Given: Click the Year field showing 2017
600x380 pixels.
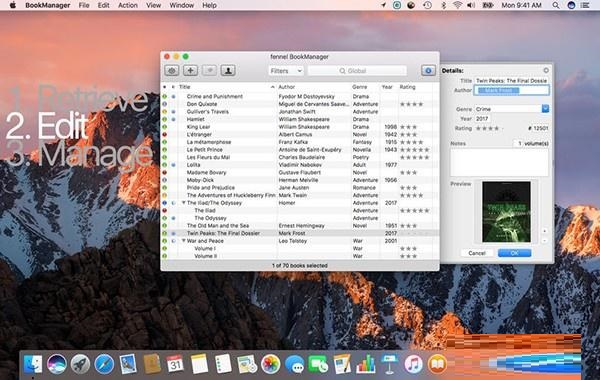Looking at the screenshot, I should pyautogui.click(x=482, y=119).
